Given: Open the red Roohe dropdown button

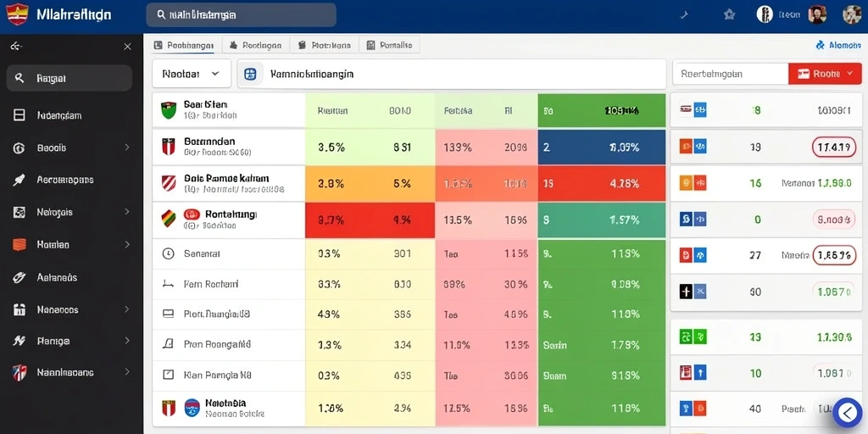Looking at the screenshot, I should 825,74.
